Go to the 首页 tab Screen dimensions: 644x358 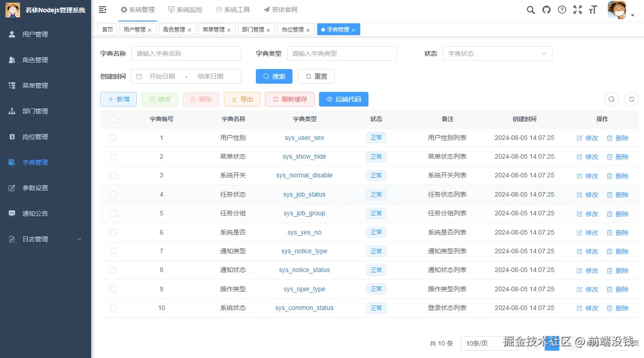click(x=108, y=29)
